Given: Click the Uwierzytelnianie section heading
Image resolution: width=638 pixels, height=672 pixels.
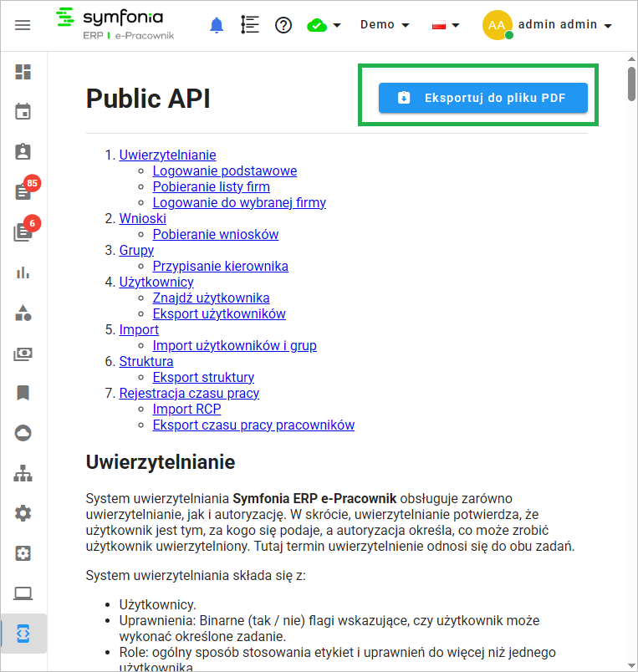Looking at the screenshot, I should (x=161, y=462).
